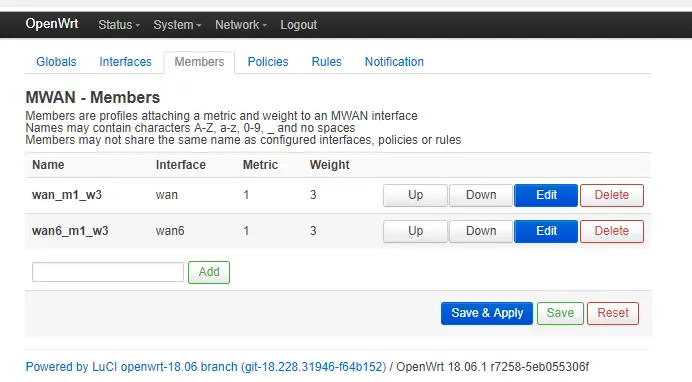Select the wan_m1_w3 name text

67,195
